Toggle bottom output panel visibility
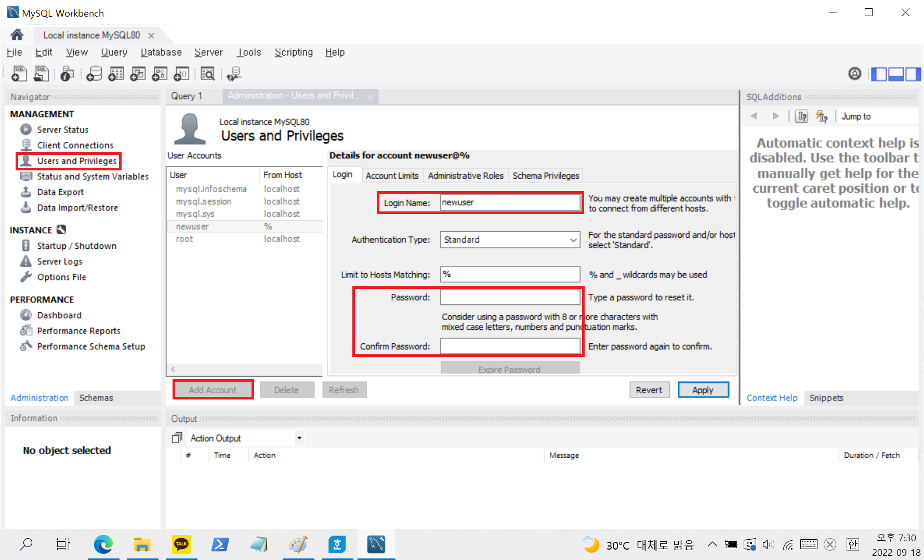Image resolution: width=924 pixels, height=560 pixels. point(896,74)
